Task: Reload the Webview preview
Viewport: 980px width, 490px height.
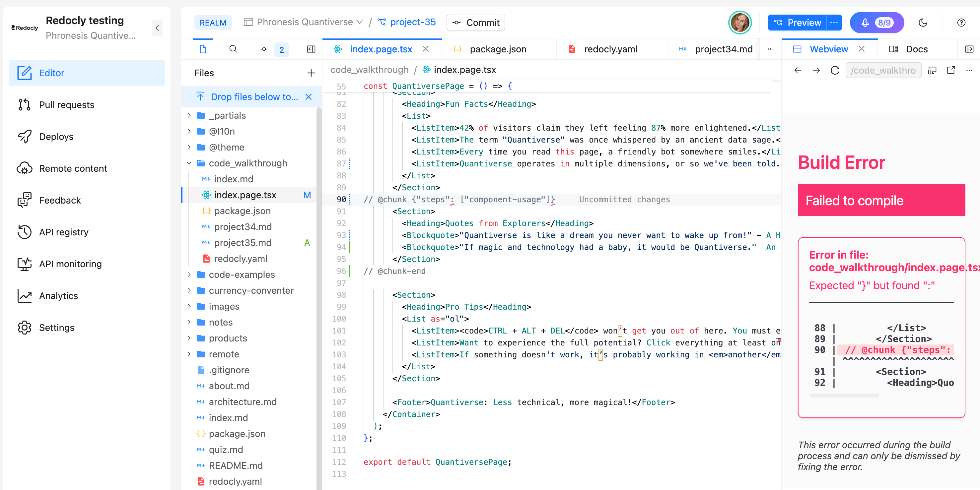Action: point(835,70)
